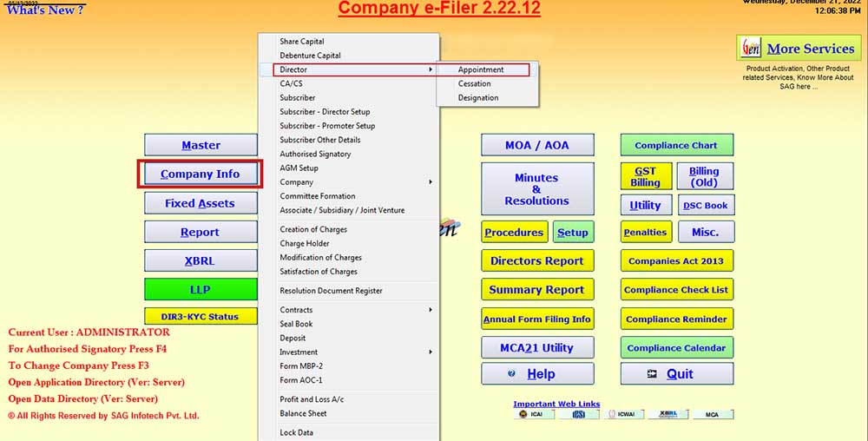Image resolution: width=868 pixels, height=441 pixels.
Task: Open Form MBP-2 from the menu
Action: click(301, 366)
